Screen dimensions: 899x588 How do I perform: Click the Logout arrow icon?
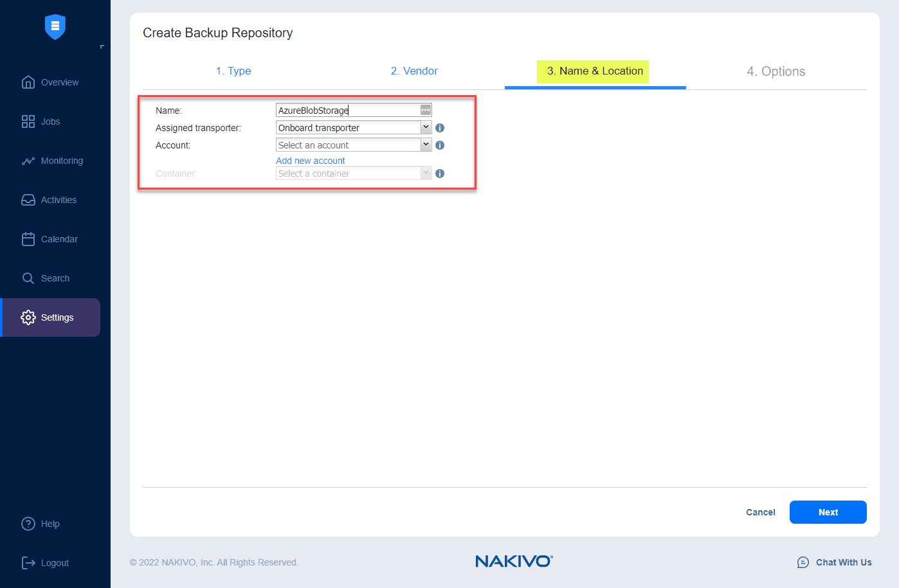(28, 563)
